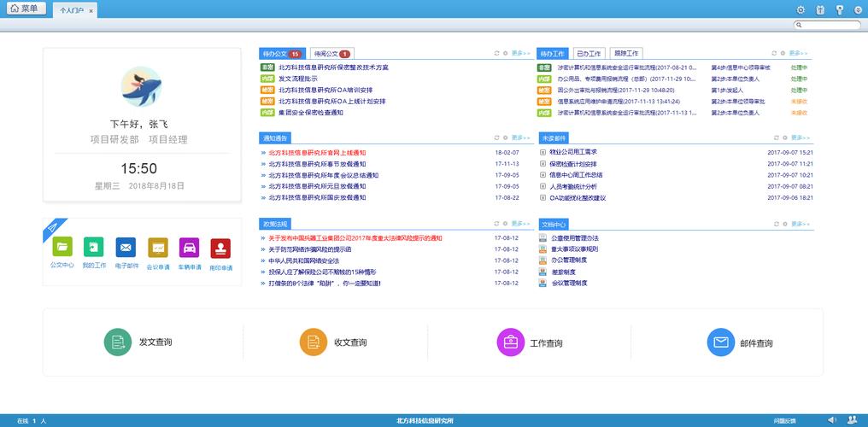The image size is (868, 427).
Task: Open the settings gear in the top bar
Action: [801, 9]
